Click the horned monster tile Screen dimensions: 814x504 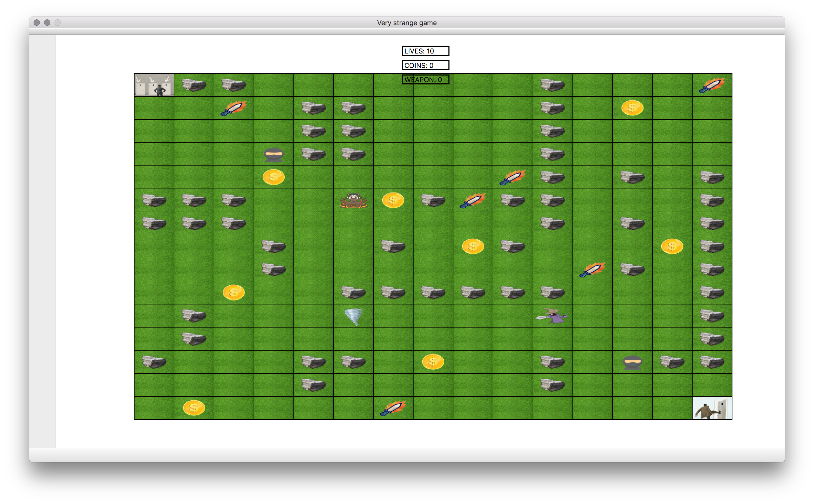point(353,200)
